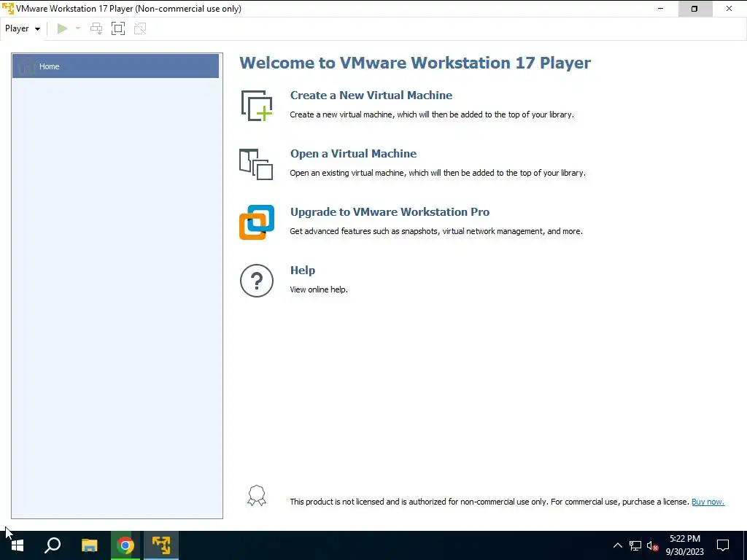Open the Create a New Virtual Machine link

click(371, 96)
